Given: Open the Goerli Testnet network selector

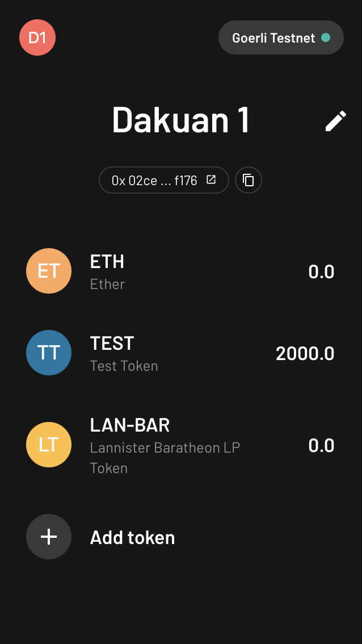Looking at the screenshot, I should pos(273,38).
